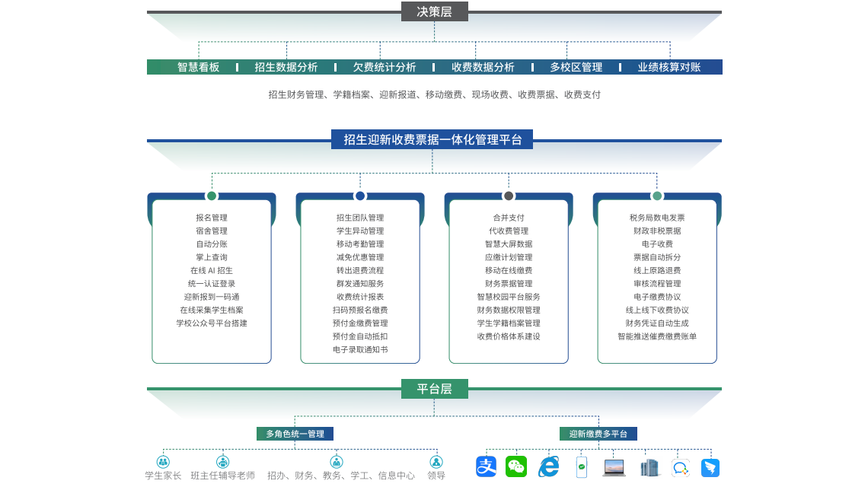Click the DingTalk icon
This screenshot has height=487, width=868.
tap(710, 467)
